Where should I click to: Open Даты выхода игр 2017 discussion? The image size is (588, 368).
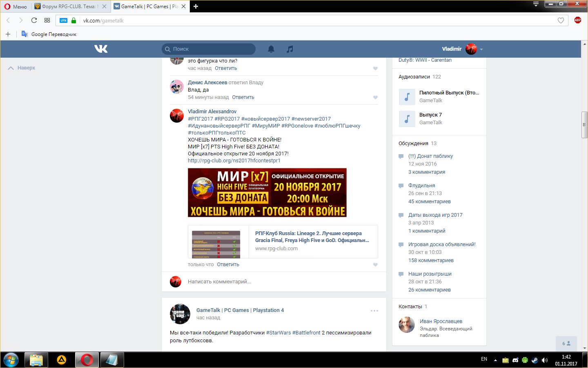tap(435, 215)
